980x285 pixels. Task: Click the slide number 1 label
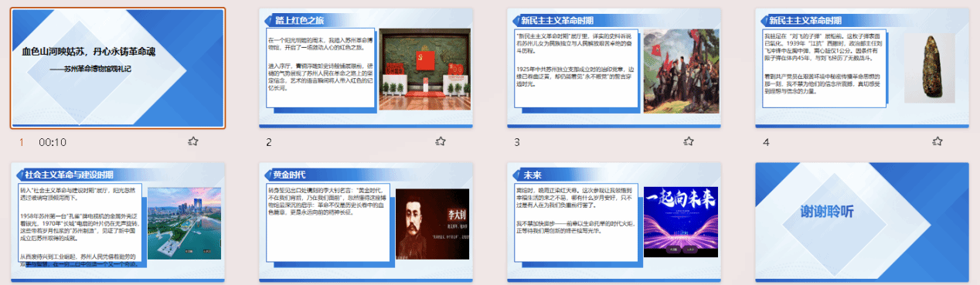click(x=22, y=142)
